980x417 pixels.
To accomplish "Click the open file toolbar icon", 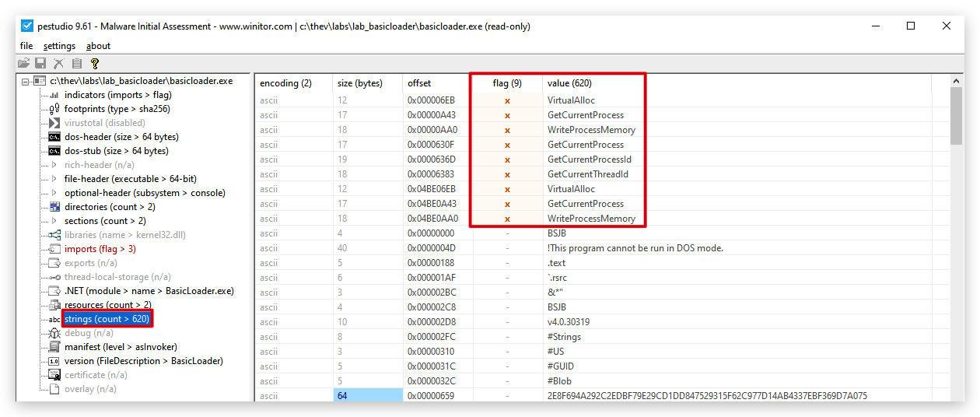I will point(23,63).
